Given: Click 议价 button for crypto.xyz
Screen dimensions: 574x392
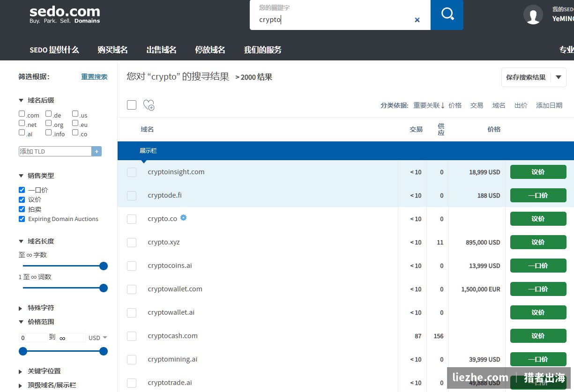Looking at the screenshot, I should [x=538, y=242].
